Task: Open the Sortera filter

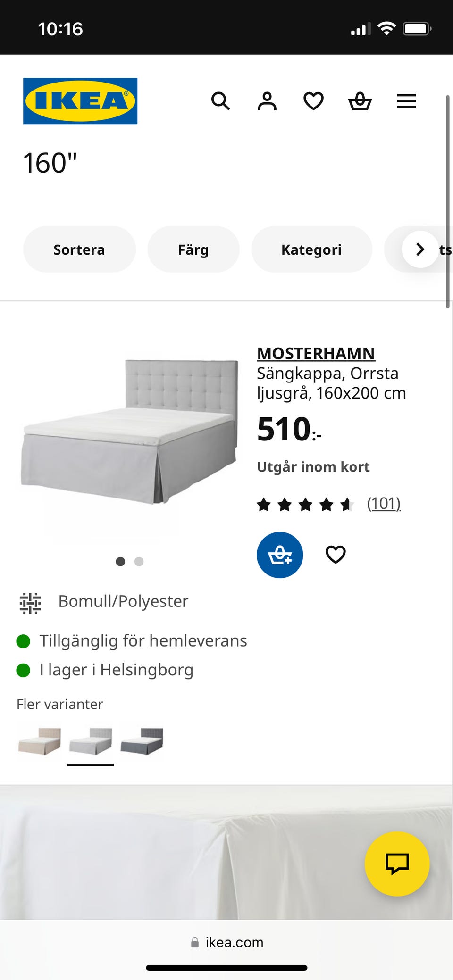Action: click(x=79, y=249)
